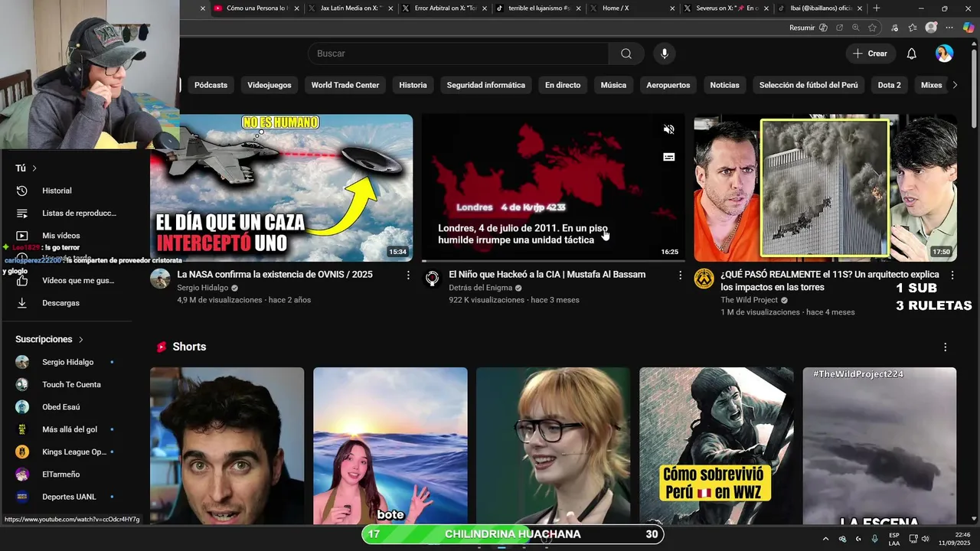The width and height of the screenshot is (980, 551).
Task: Click the Buscar search field
Action: click(458, 54)
